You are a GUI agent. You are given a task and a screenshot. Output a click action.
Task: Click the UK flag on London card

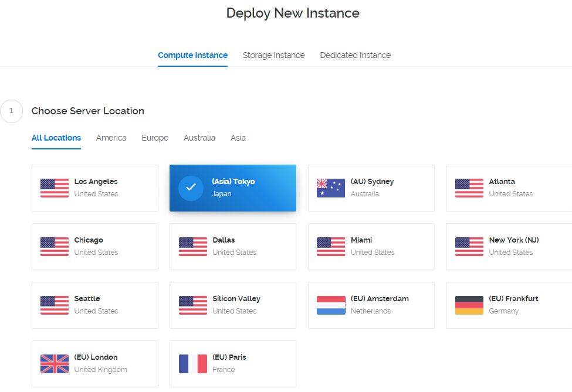coord(54,363)
